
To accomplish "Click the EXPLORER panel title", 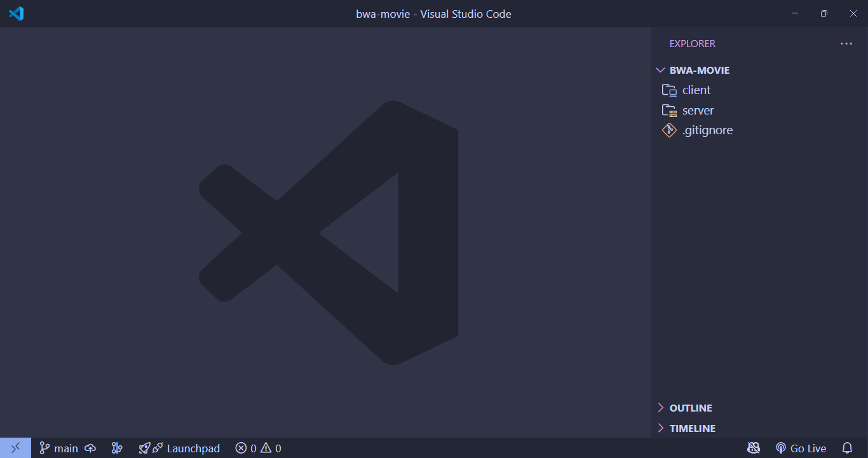I will 692,44.
